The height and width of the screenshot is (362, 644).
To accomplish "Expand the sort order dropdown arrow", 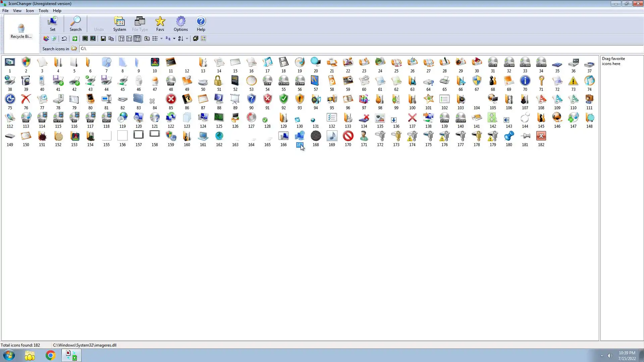I will click(x=187, y=39).
